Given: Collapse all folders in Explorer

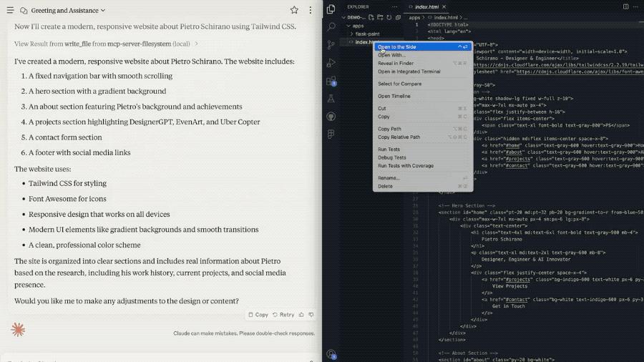Looking at the screenshot, I should (x=398, y=17).
